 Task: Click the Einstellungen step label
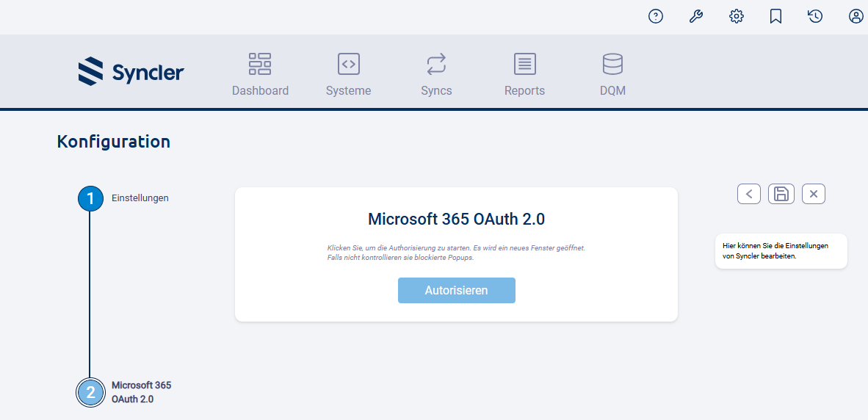coord(140,198)
